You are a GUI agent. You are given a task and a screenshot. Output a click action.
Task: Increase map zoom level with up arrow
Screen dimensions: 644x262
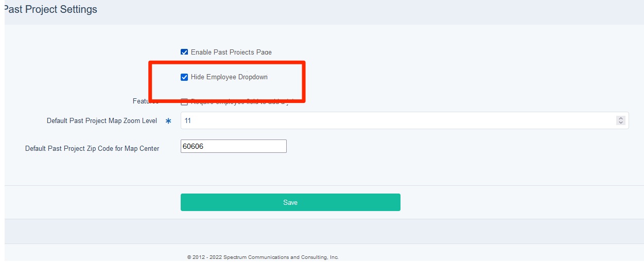click(x=620, y=118)
